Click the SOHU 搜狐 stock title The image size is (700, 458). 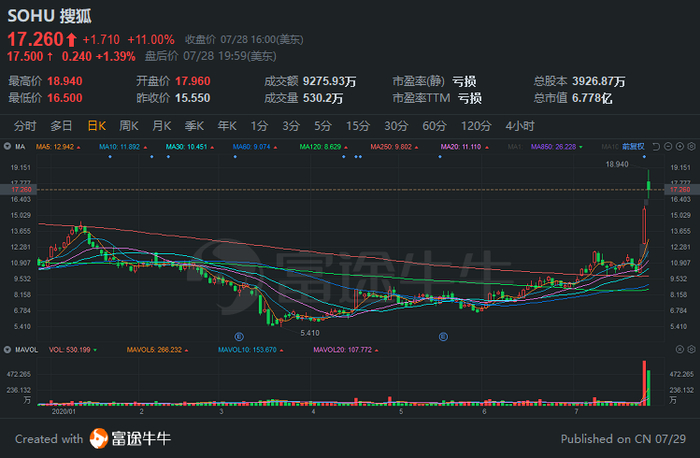50,16
